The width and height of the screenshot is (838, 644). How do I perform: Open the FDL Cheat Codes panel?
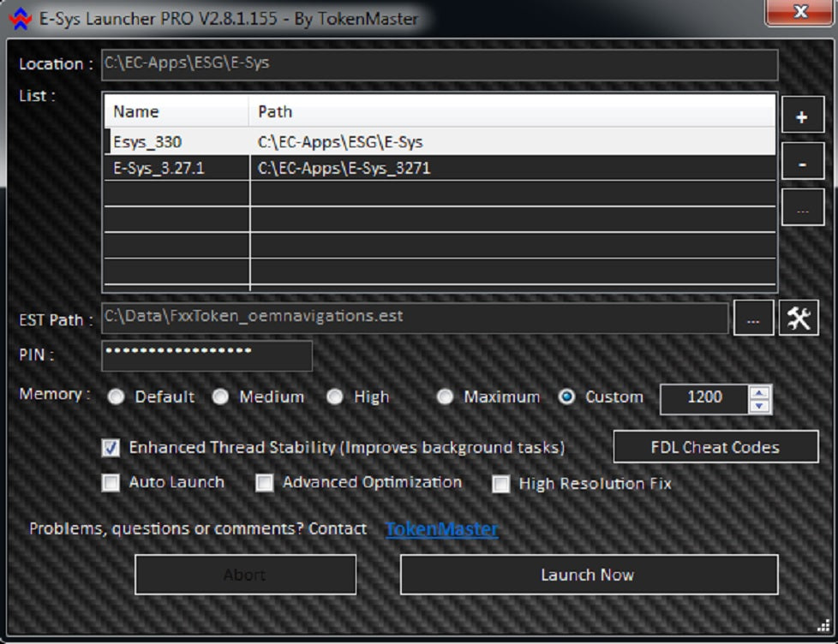716,446
